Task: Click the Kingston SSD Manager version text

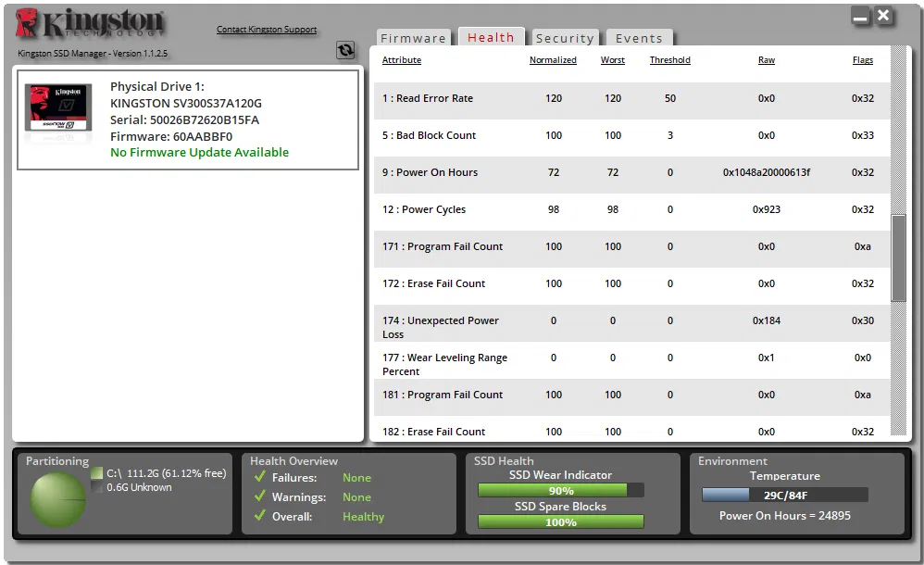Action: pos(93,53)
